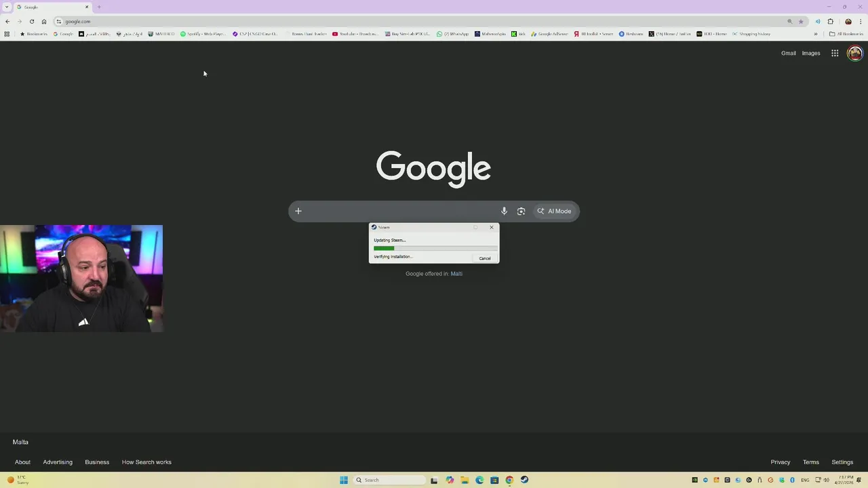Expand the hidden bookmarks chevron
The width and height of the screenshot is (868, 488).
pyautogui.click(x=816, y=34)
